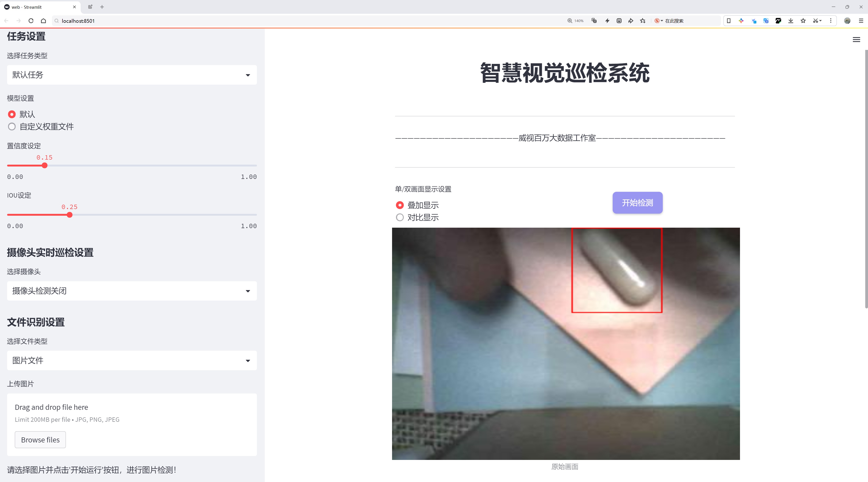Open the Streamlit app hamburger menu
868x482 pixels.
click(x=856, y=40)
